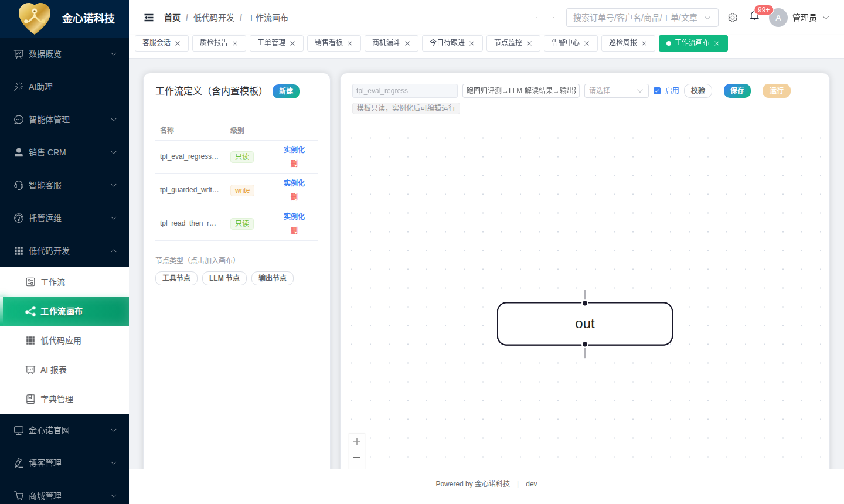The height and width of the screenshot is (504, 844).
Task: Click the 新建 button
Action: coord(286,91)
